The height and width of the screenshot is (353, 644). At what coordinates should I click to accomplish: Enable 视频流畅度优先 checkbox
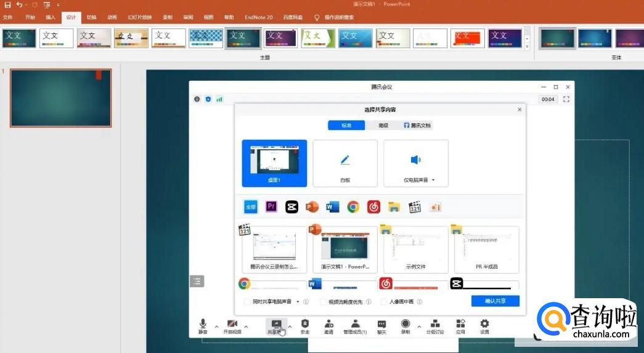pyautogui.click(x=323, y=302)
